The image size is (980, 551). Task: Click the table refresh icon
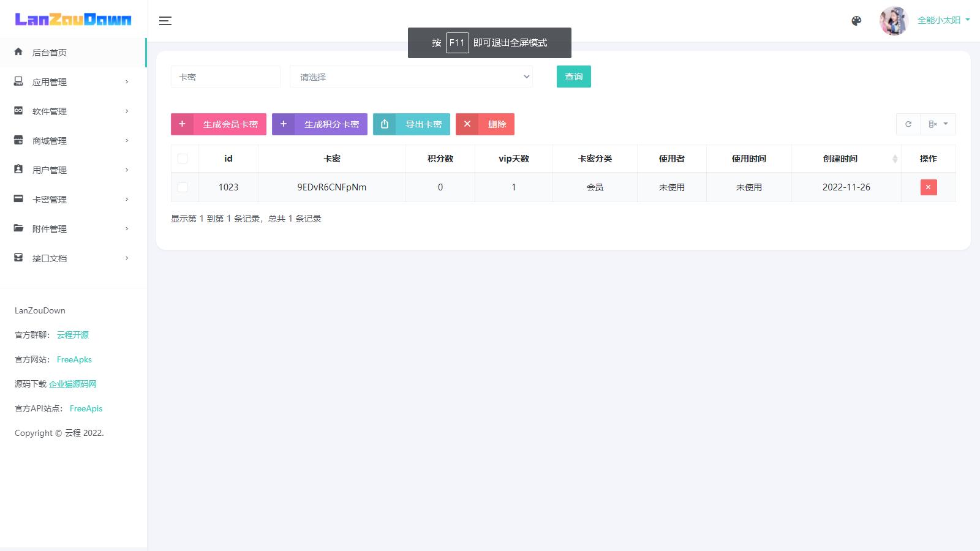[x=908, y=124]
